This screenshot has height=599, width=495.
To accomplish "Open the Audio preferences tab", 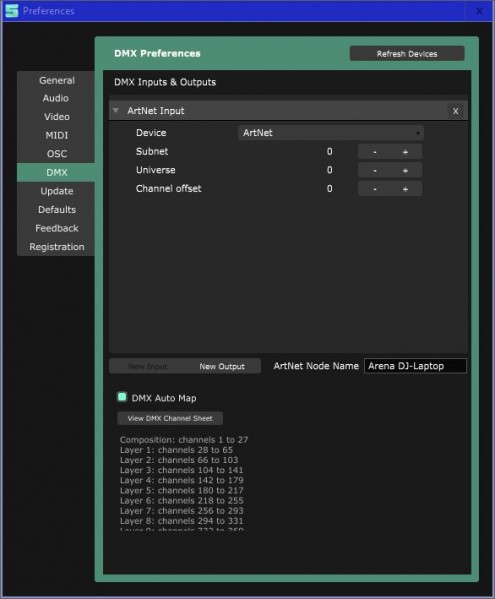I will click(x=56, y=98).
